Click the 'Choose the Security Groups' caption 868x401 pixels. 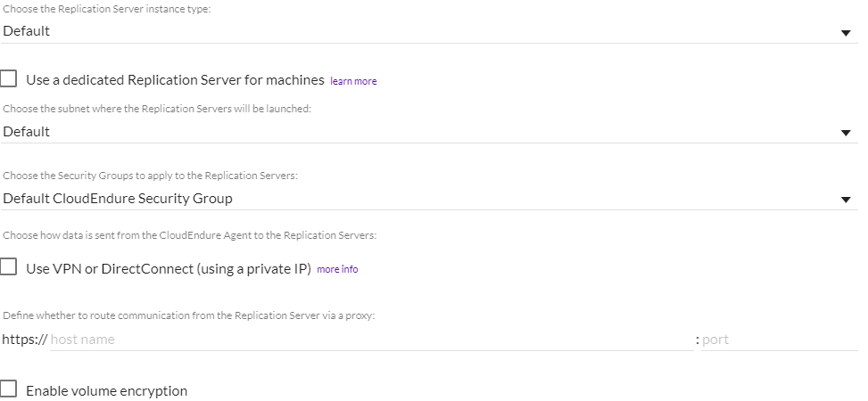149,176
